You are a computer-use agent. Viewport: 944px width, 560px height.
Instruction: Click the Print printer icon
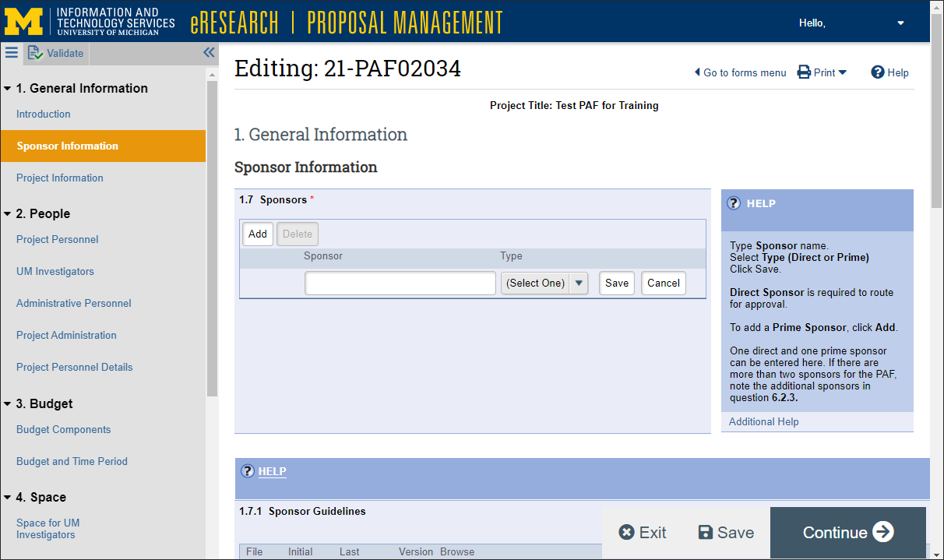click(x=803, y=72)
